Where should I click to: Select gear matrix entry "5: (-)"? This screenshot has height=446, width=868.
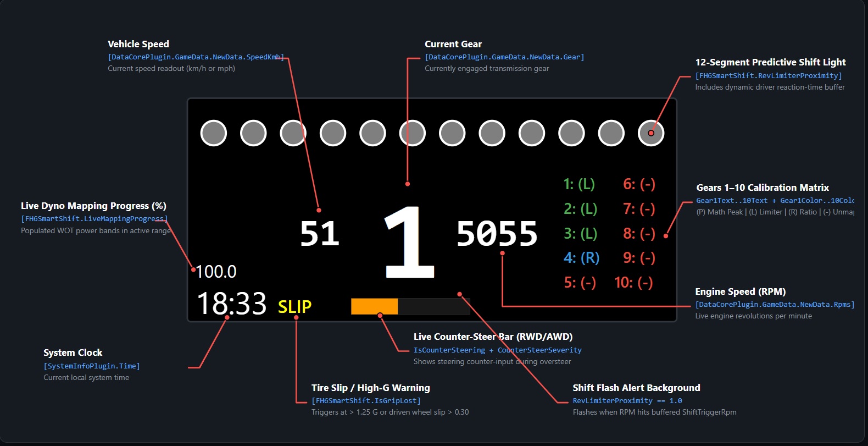(x=580, y=283)
